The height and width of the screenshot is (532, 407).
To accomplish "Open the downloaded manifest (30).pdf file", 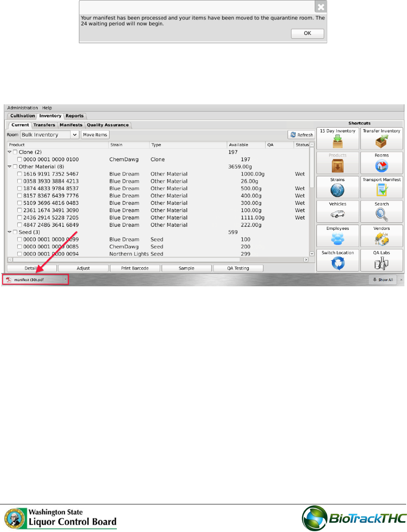I will pyautogui.click(x=33, y=279).
